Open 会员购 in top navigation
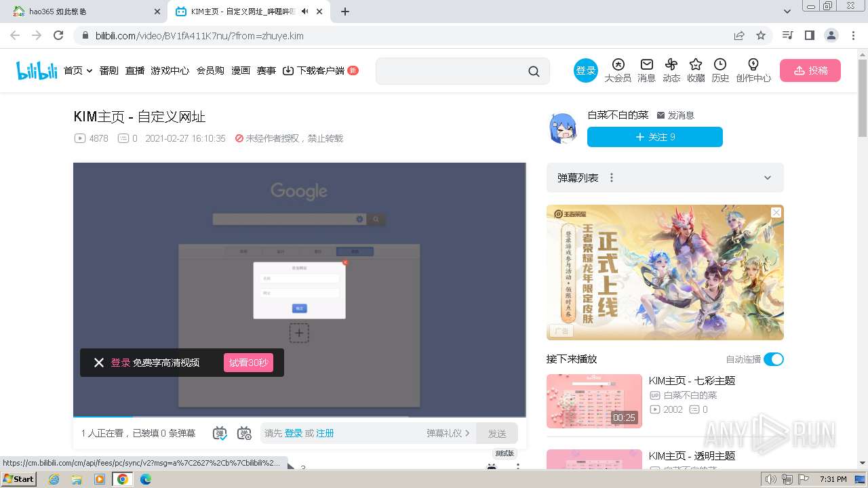 pyautogui.click(x=210, y=70)
